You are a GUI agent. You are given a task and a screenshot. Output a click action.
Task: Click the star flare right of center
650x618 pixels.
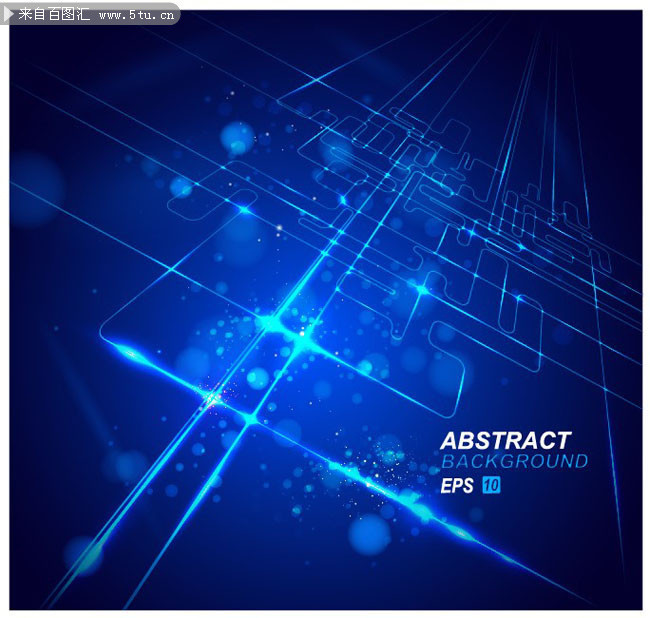pyautogui.click(x=421, y=289)
